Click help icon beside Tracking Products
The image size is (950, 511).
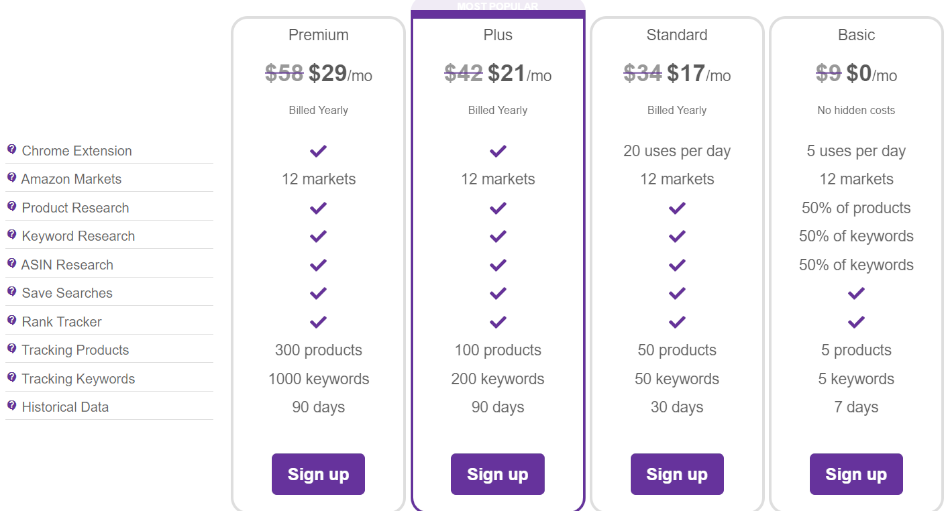click(x=12, y=349)
